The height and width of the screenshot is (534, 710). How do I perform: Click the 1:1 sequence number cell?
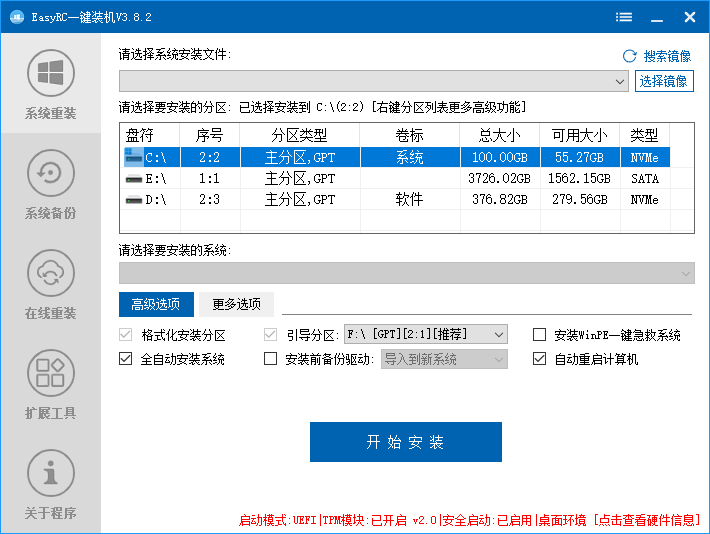pyautogui.click(x=210, y=178)
